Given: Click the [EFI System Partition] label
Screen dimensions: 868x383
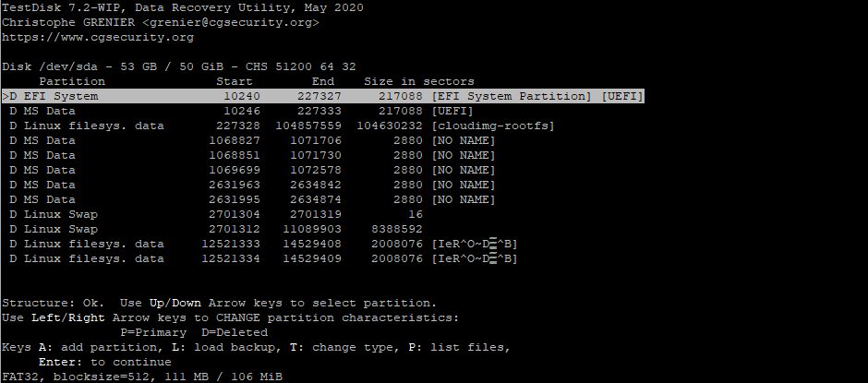Looking at the screenshot, I should (512, 96).
